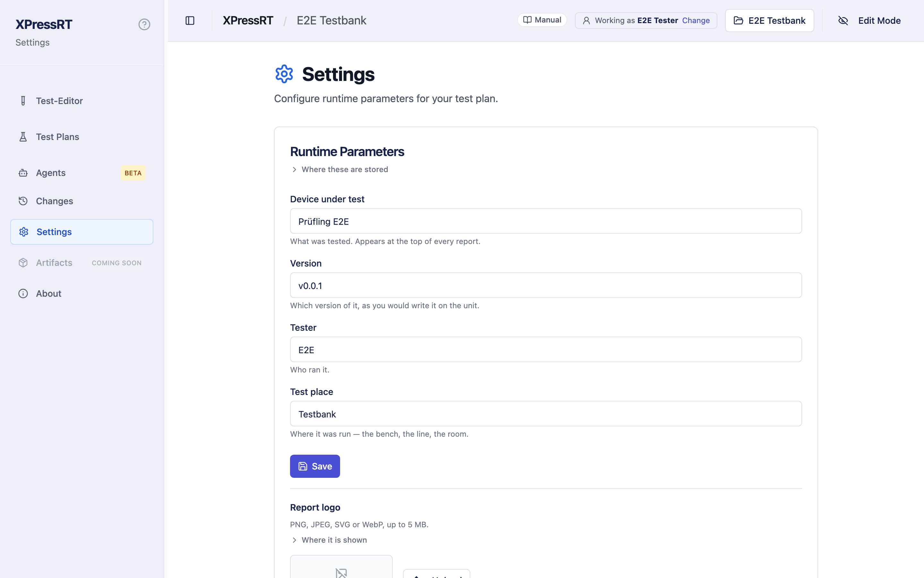Expand 'Where it is shown'
The width and height of the screenshot is (924, 578).
click(x=329, y=540)
